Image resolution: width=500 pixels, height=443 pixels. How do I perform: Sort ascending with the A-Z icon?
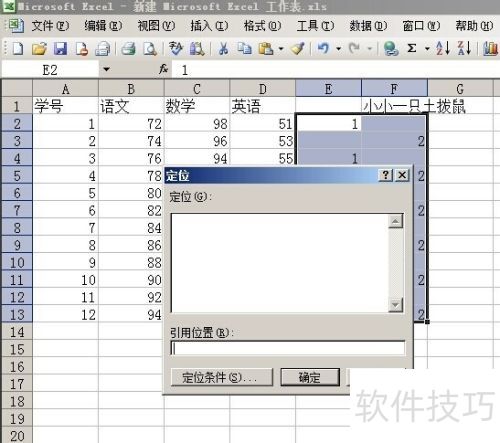click(x=443, y=49)
